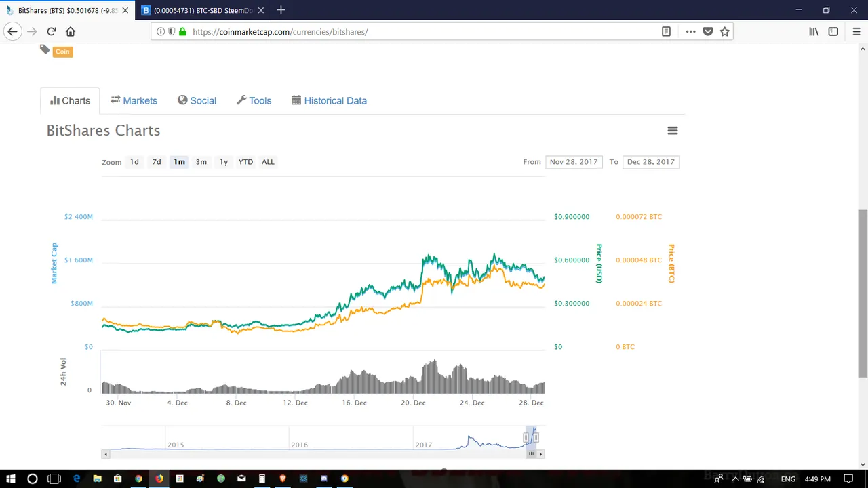
Task: Open the Brave browser taskbar icon
Action: coord(283,479)
